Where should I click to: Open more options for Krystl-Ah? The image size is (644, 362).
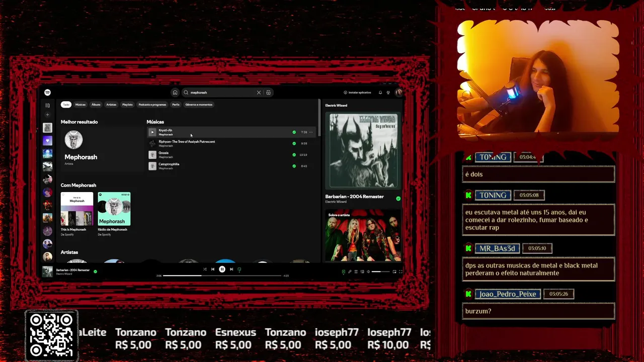311,132
